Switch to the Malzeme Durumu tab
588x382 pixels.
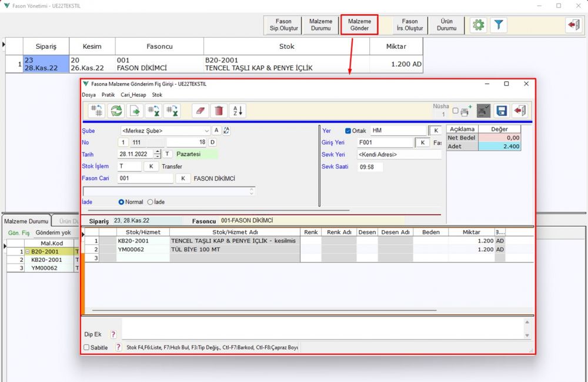(26, 221)
